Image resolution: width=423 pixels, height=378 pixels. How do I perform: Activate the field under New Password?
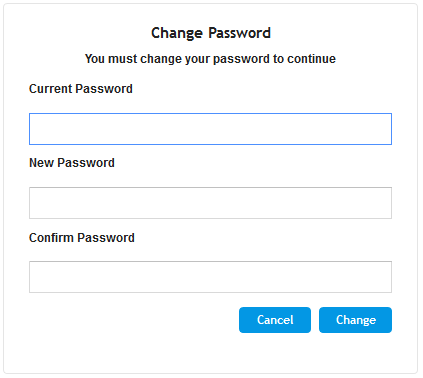click(210, 203)
